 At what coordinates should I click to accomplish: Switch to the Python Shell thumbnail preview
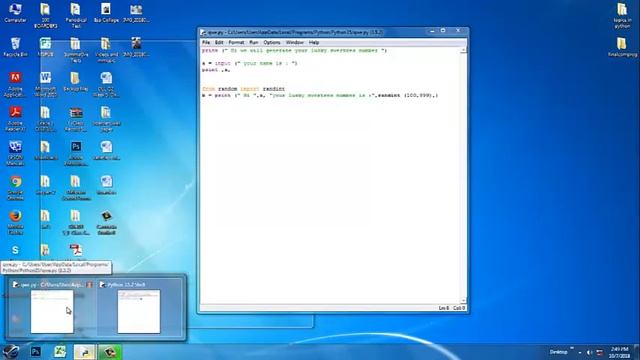pos(139,308)
